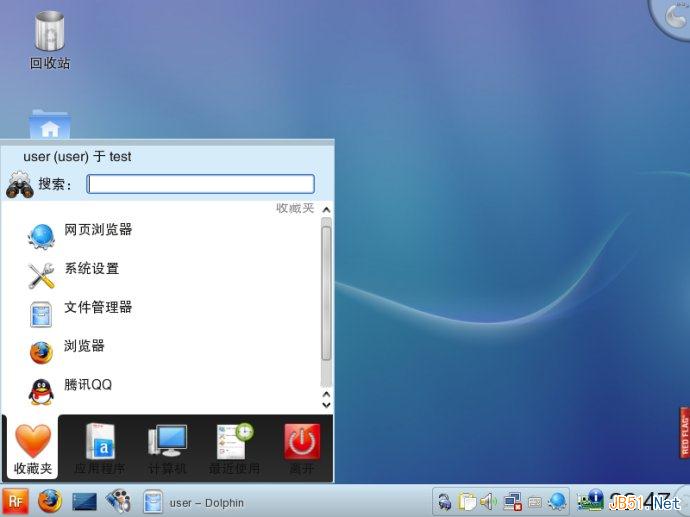Click the Firefox icon in the taskbar
690x517 pixels.
pos(49,500)
